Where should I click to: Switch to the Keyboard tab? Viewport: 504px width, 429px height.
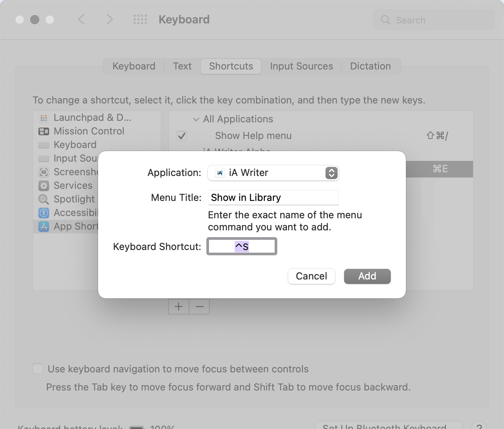tap(134, 66)
